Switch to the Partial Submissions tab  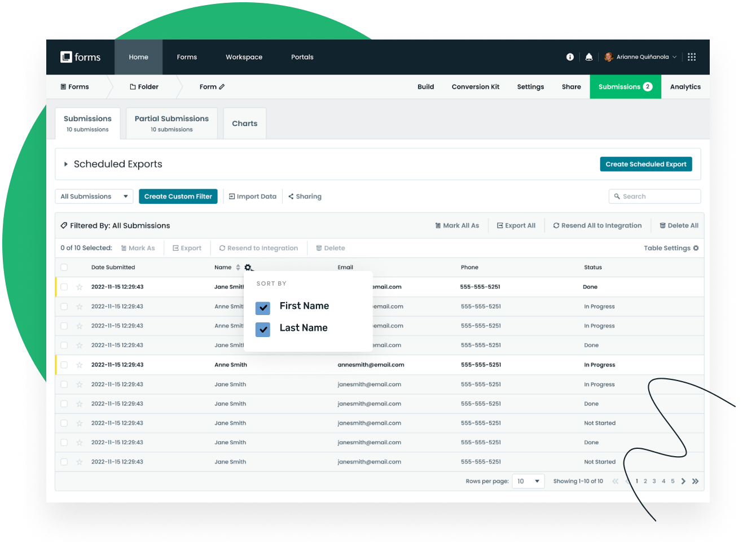(171, 123)
